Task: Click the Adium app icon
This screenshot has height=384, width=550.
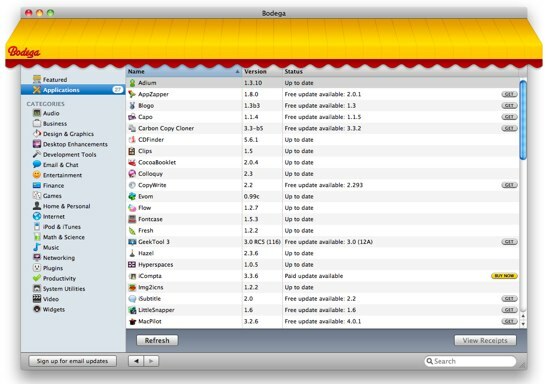Action: pyautogui.click(x=132, y=83)
